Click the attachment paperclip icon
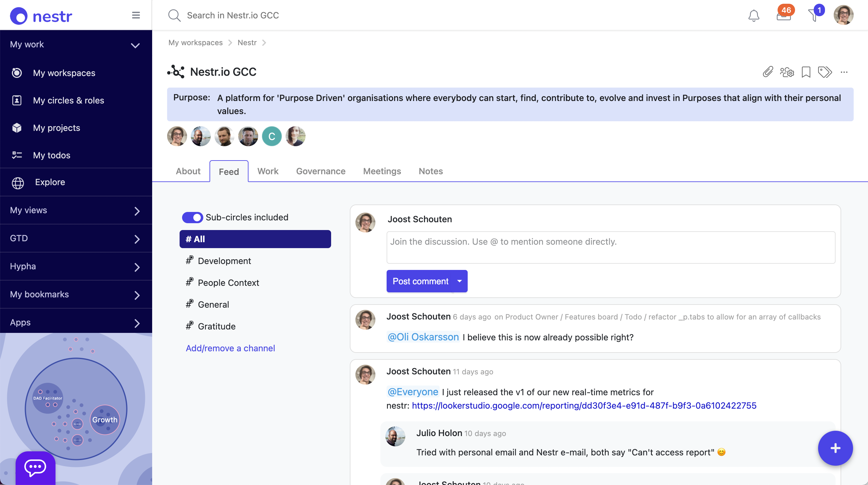 (768, 72)
